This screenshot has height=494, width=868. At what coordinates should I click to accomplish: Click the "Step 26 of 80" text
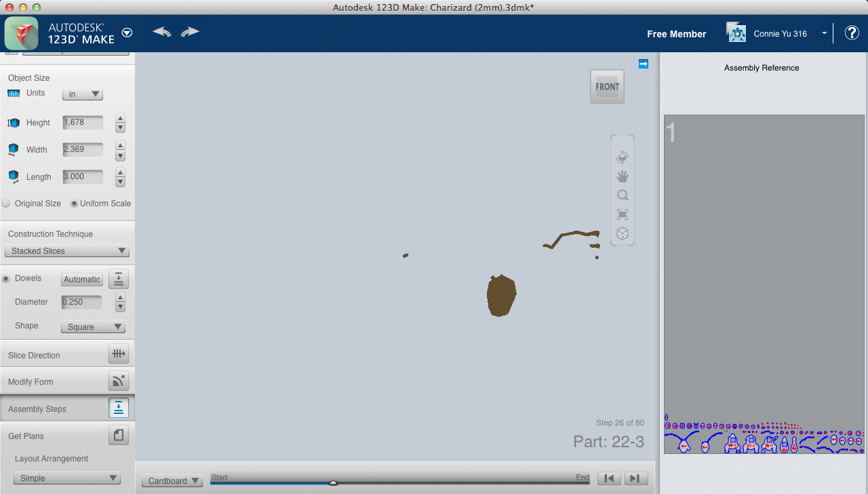620,423
